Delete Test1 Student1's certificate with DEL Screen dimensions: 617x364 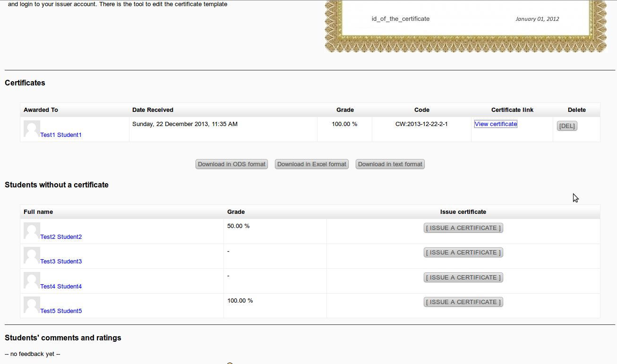click(x=567, y=126)
